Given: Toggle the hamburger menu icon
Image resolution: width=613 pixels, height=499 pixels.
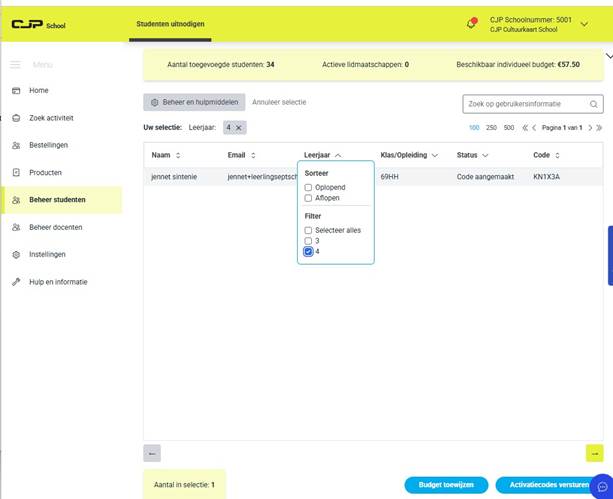Looking at the screenshot, I should pyautogui.click(x=15, y=65).
